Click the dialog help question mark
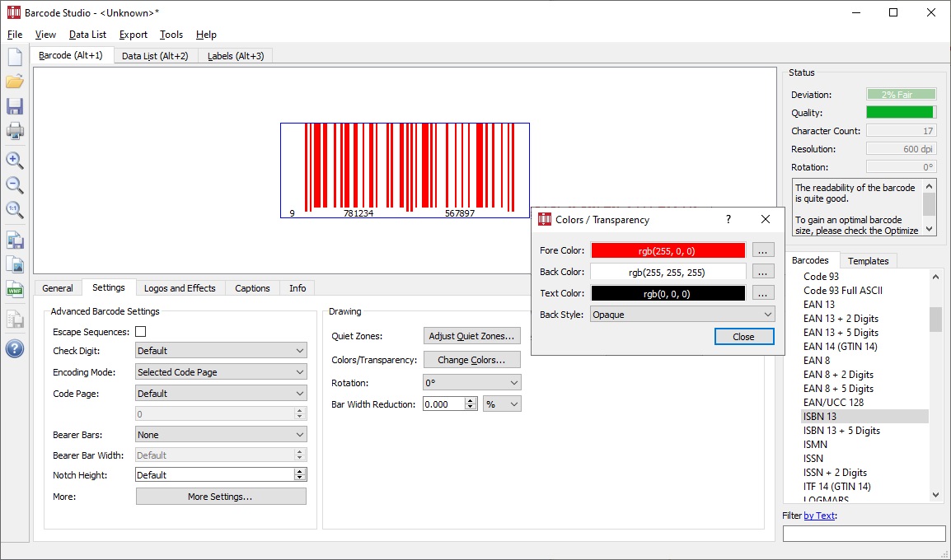 tap(728, 219)
